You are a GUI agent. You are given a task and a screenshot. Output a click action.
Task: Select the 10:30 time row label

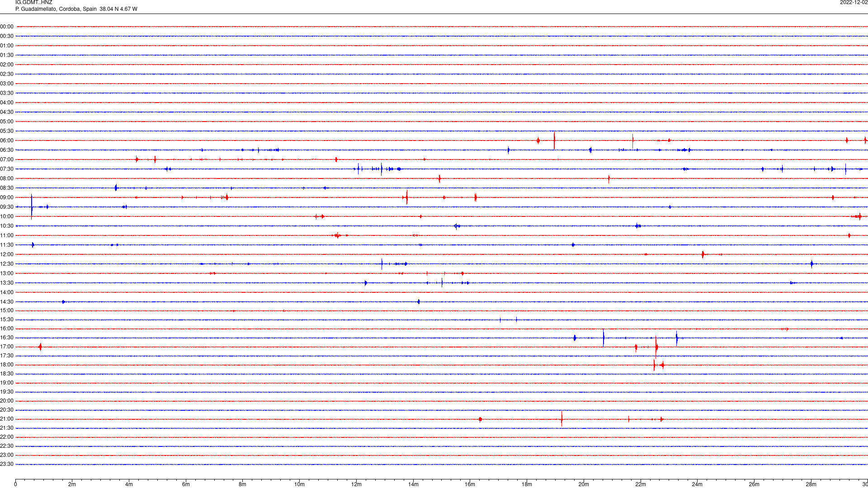[7, 226]
